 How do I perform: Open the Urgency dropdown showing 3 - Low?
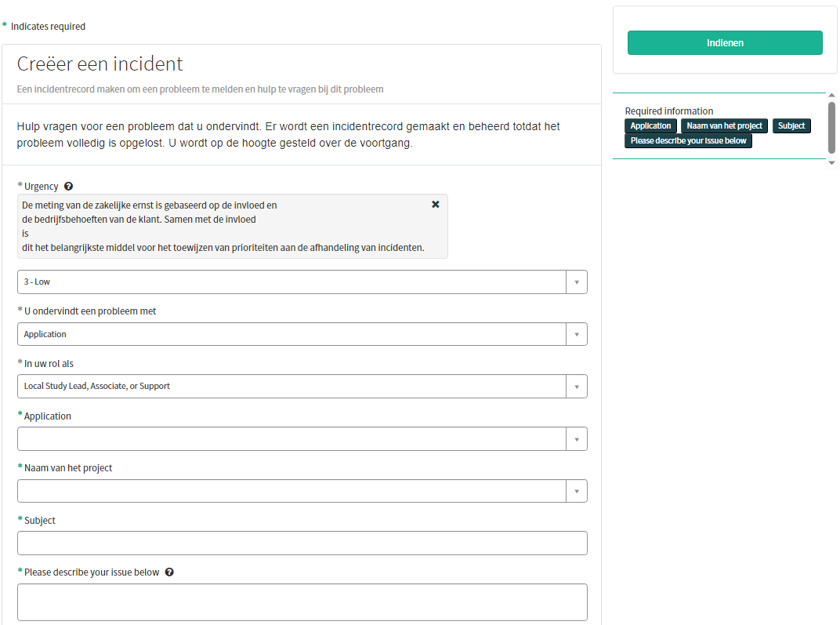(291, 282)
